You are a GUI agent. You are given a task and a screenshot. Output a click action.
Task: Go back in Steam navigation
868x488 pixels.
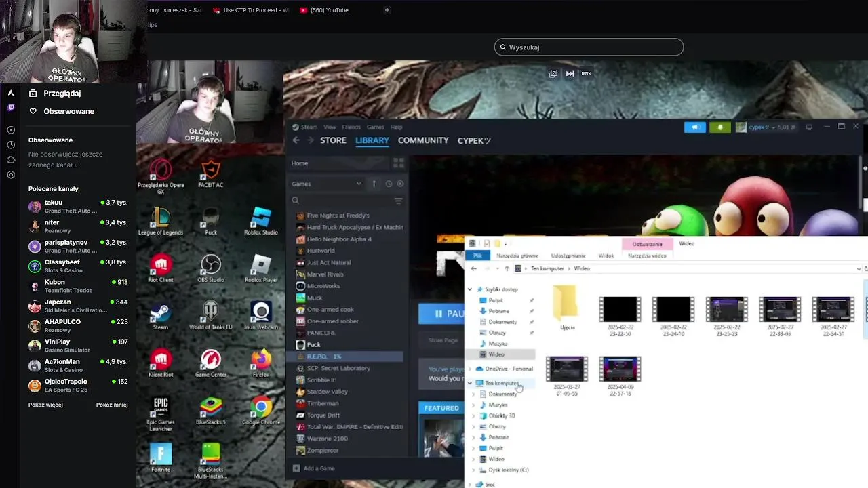(296, 140)
